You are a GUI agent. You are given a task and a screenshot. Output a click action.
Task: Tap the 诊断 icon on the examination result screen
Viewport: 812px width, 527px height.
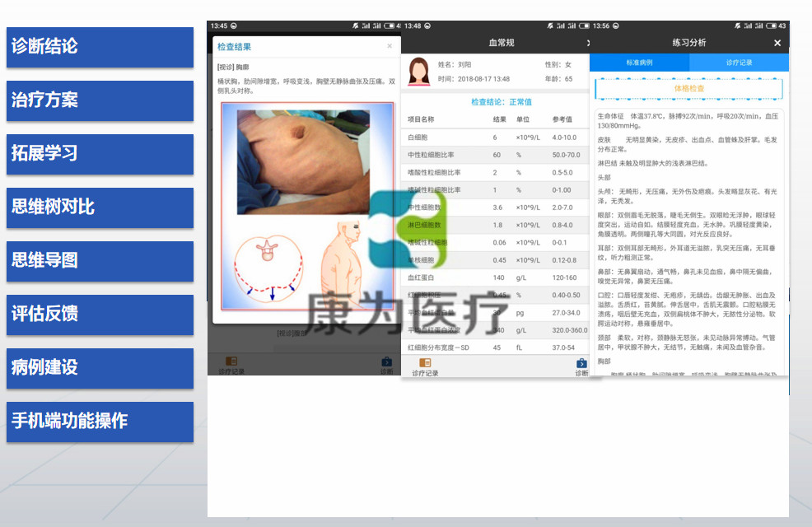click(x=385, y=361)
